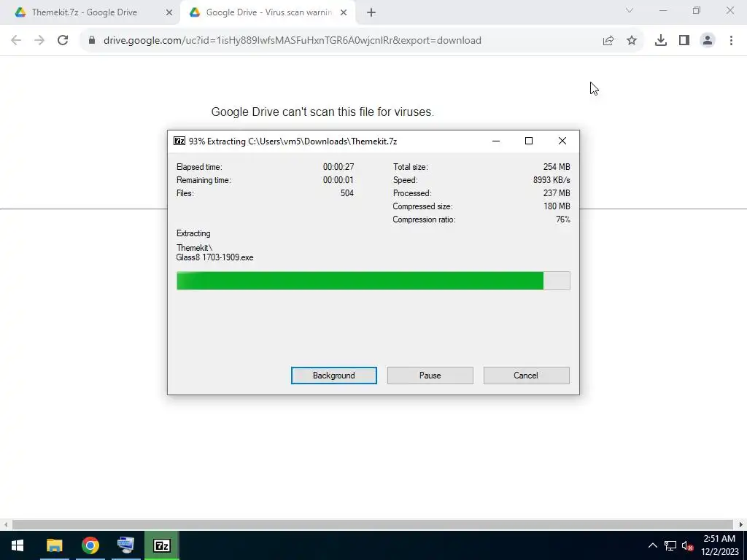Image resolution: width=747 pixels, height=560 pixels.
Task: Open Chrome downloads panel
Action: [660, 41]
